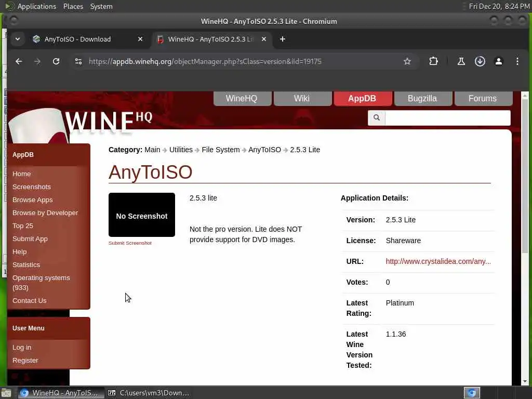Show downloads from toolbar icon

click(x=480, y=61)
